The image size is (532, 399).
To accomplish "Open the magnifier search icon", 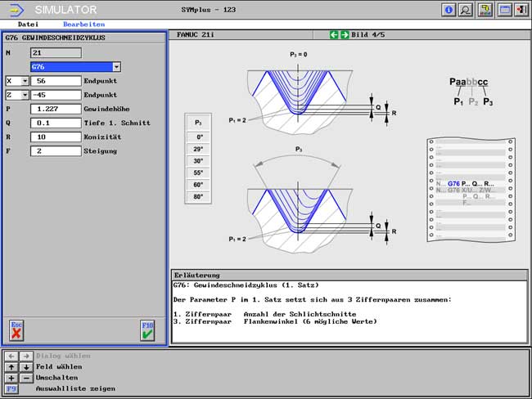I will tap(466, 10).
